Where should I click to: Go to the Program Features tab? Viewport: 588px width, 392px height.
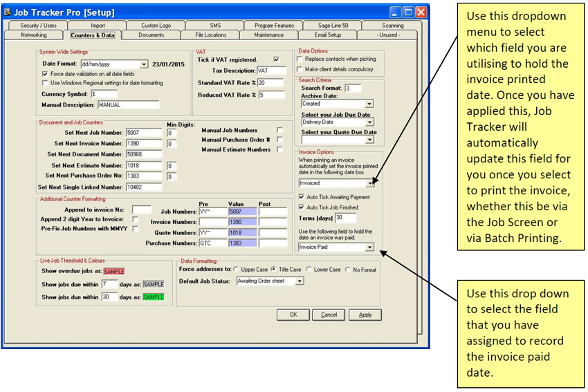pos(274,26)
